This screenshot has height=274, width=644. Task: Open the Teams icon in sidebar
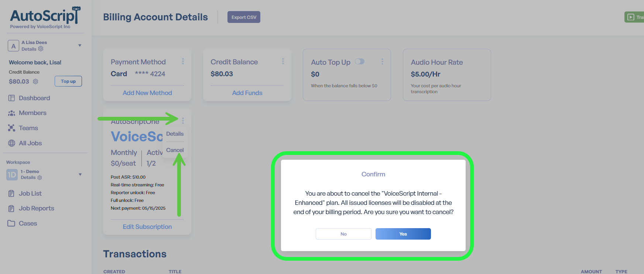coord(11,128)
